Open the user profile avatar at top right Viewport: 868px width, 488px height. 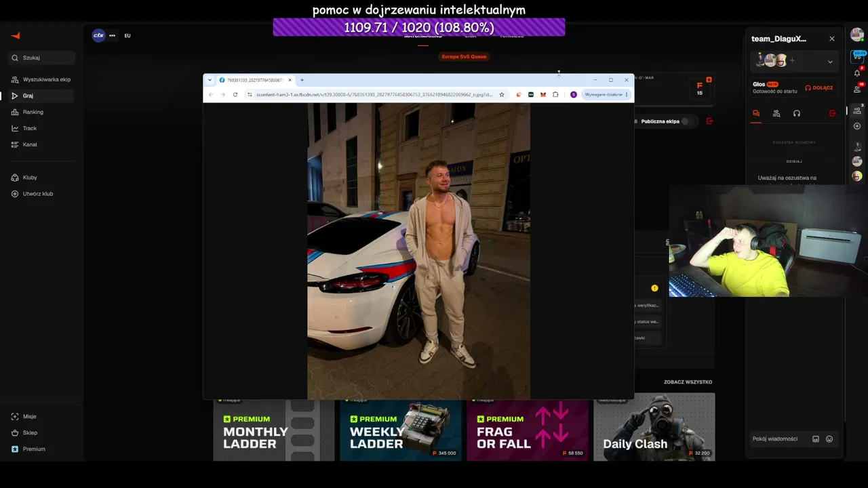coord(857,35)
